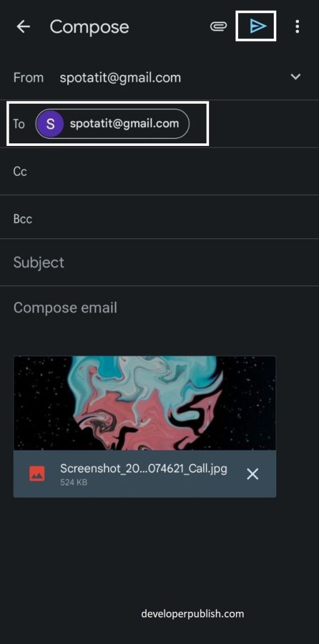319x644 pixels.
Task: Click the Compose screen title
Action: (x=89, y=27)
